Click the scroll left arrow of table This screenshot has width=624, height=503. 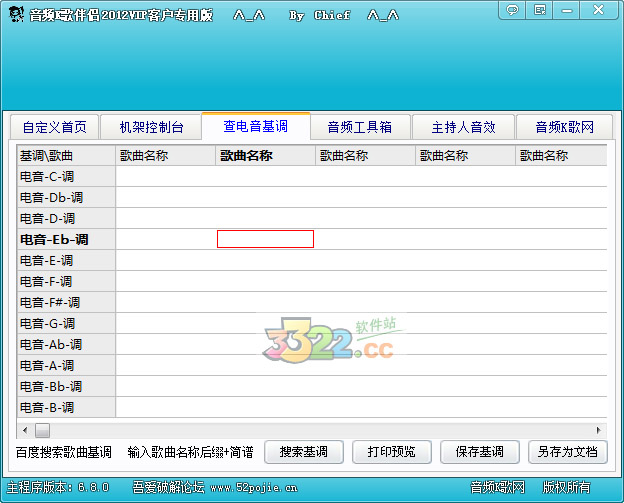(x=25, y=430)
